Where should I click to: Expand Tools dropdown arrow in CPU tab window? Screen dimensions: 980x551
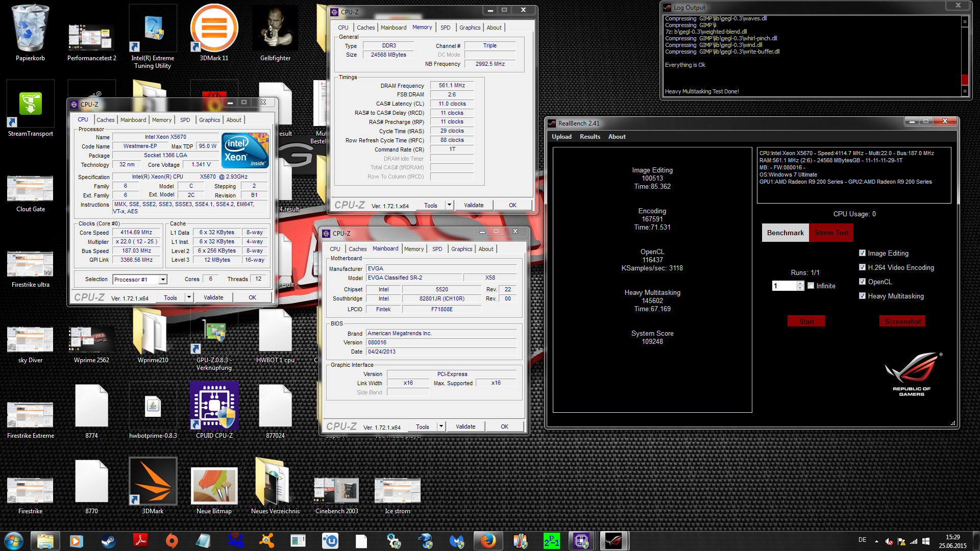tap(189, 297)
